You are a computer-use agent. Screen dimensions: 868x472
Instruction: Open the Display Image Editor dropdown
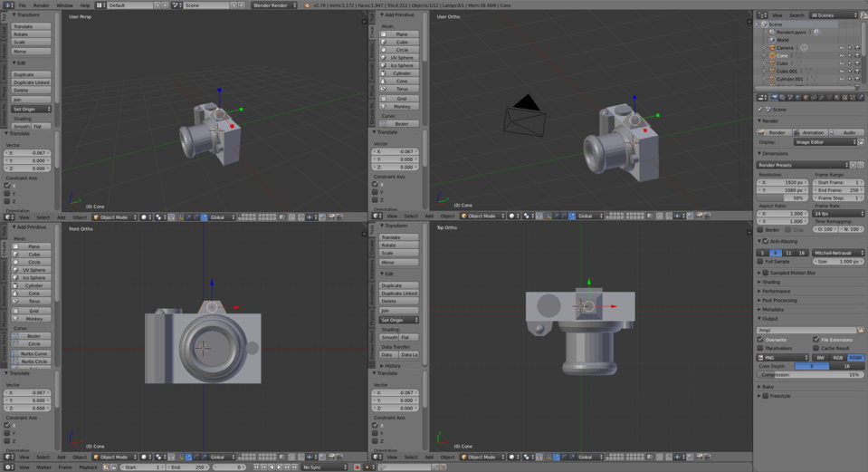825,142
